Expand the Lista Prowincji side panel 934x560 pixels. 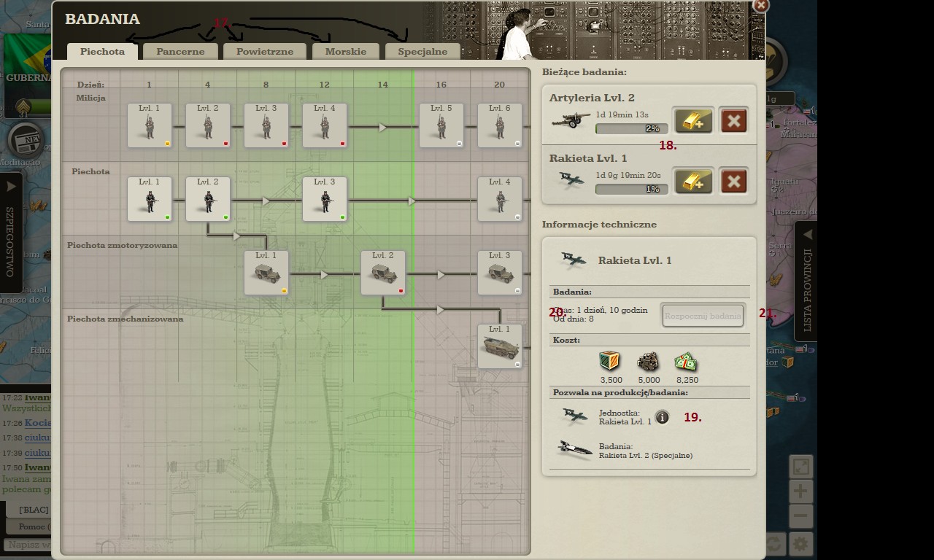point(806,281)
